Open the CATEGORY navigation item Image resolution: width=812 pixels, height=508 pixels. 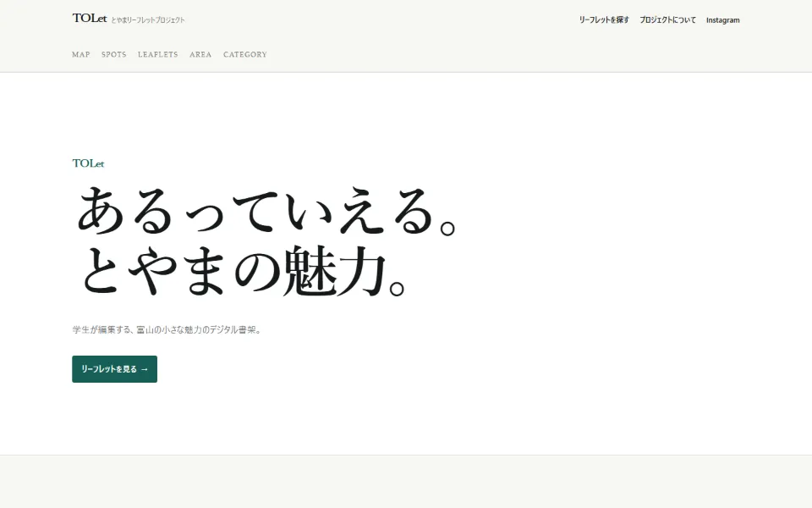245,54
